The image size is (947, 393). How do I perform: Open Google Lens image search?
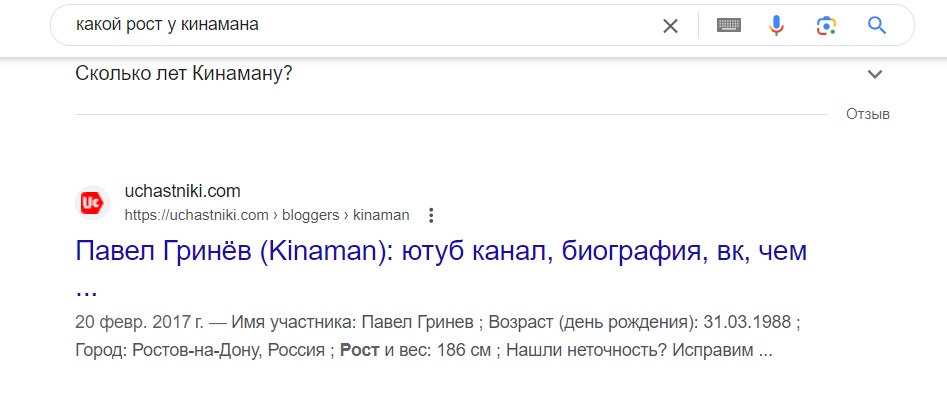tap(826, 25)
